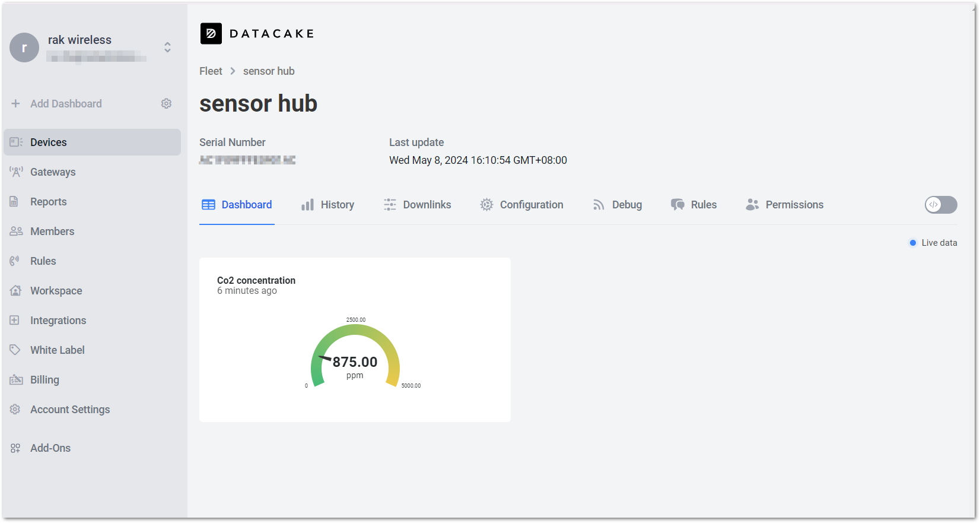Switch to the Debug tab
This screenshot has height=523, width=980.
(617, 205)
